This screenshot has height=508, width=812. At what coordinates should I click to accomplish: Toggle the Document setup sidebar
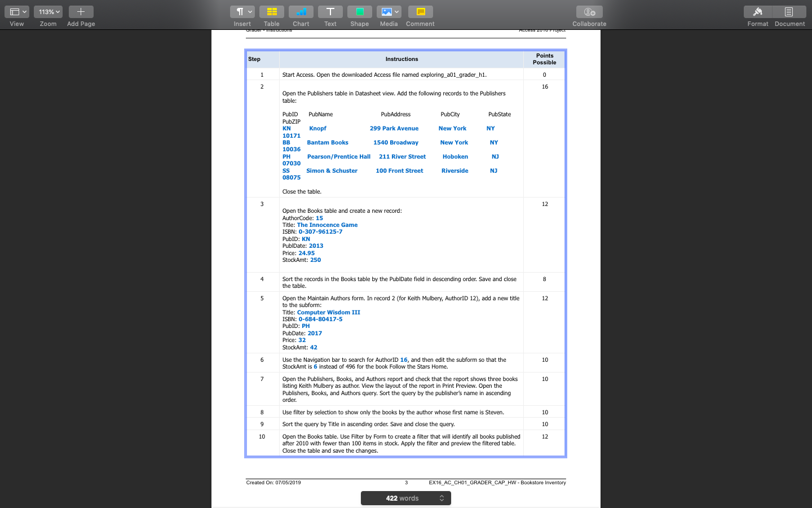tap(789, 11)
